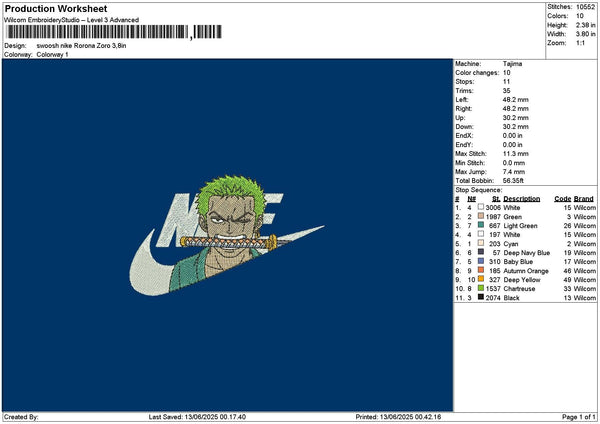Click the Baby Blue thread color swatch
600x424 pixels.
(481, 261)
